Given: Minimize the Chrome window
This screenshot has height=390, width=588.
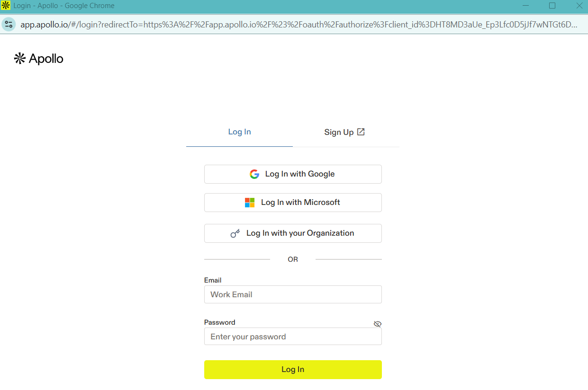Looking at the screenshot, I should point(525,6).
